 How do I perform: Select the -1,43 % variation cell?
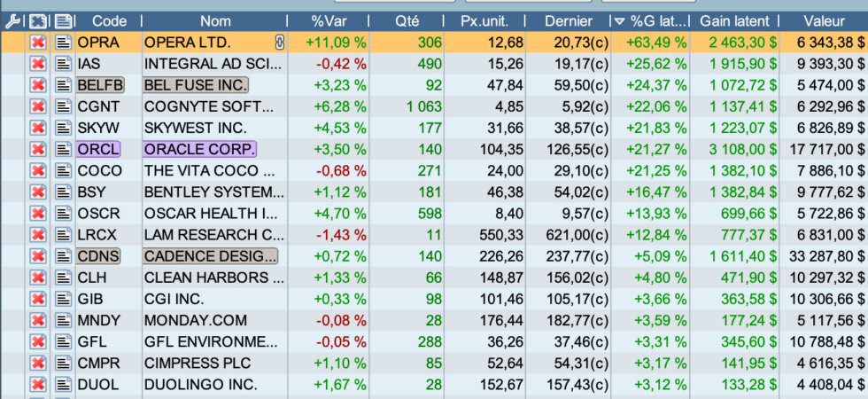341,235
